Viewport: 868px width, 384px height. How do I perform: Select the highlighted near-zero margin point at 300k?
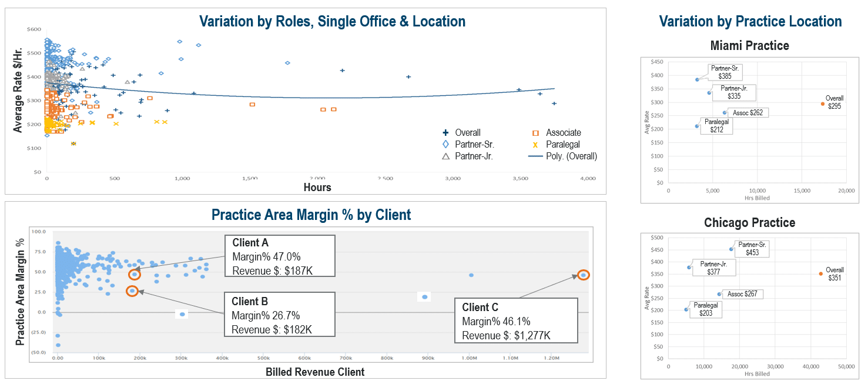tap(182, 315)
